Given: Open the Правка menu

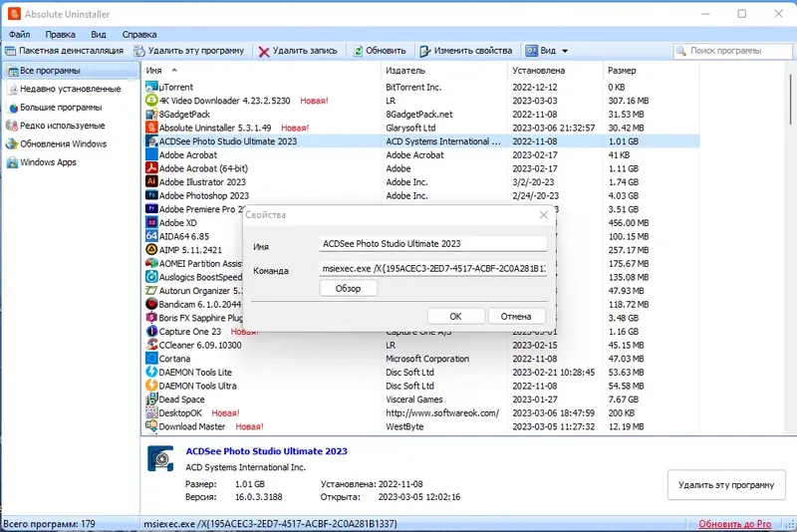Looking at the screenshot, I should click(x=60, y=35).
